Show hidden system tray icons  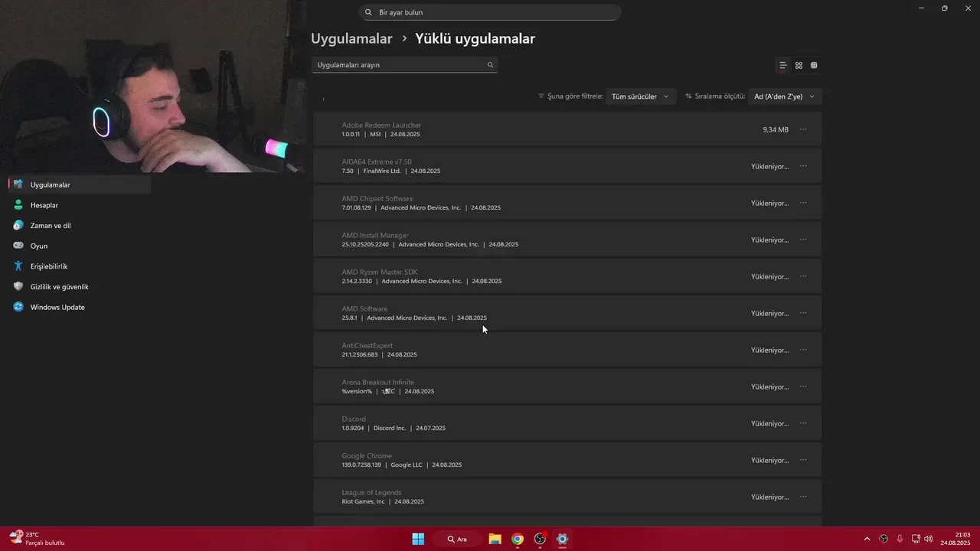pyautogui.click(x=867, y=539)
